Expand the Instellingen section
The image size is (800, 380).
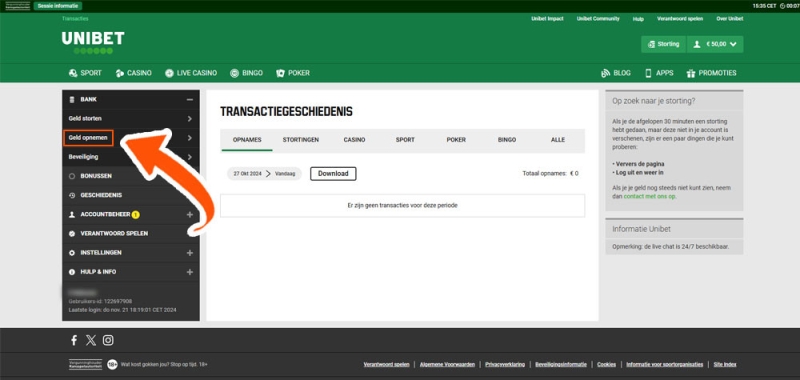click(x=189, y=253)
